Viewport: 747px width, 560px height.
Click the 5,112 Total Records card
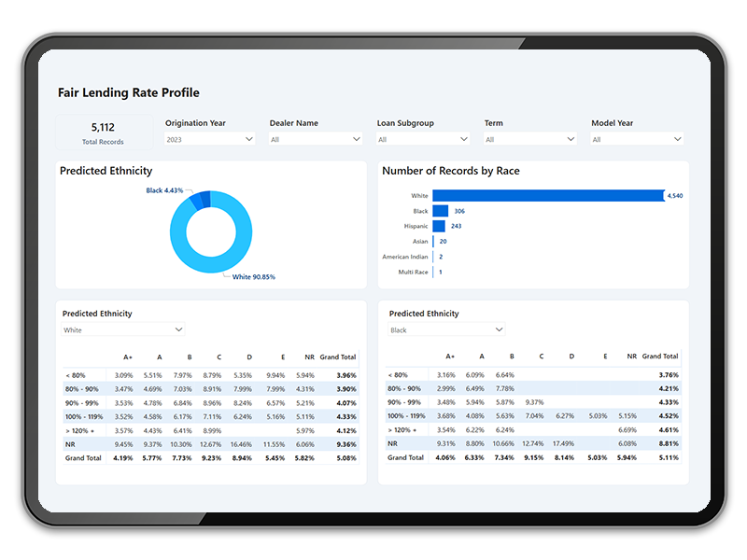[x=104, y=133]
